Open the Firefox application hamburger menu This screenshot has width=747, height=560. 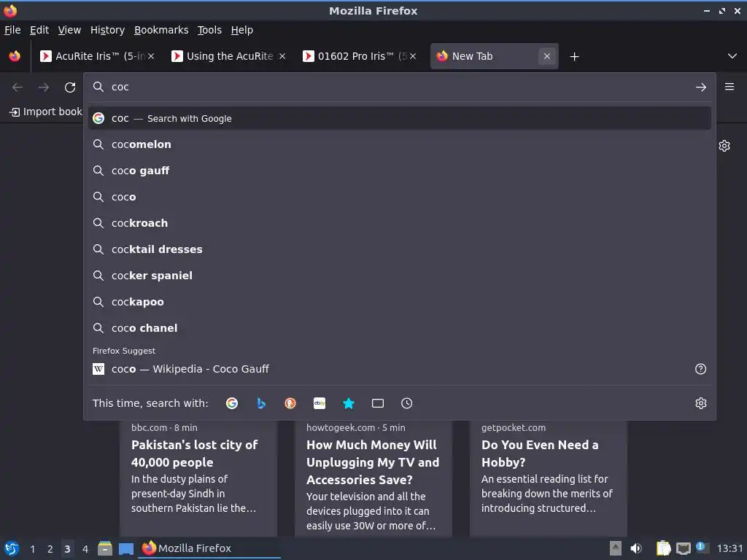[729, 87]
